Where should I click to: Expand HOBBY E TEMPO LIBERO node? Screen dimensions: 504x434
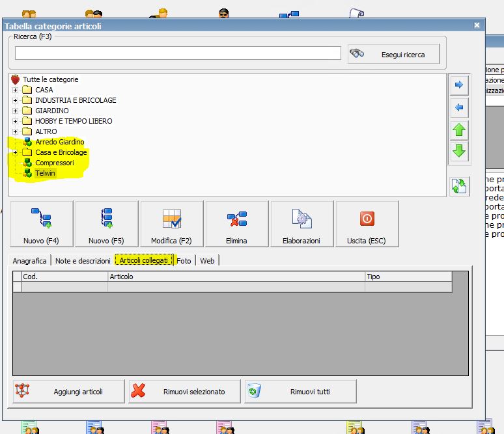[x=15, y=121]
